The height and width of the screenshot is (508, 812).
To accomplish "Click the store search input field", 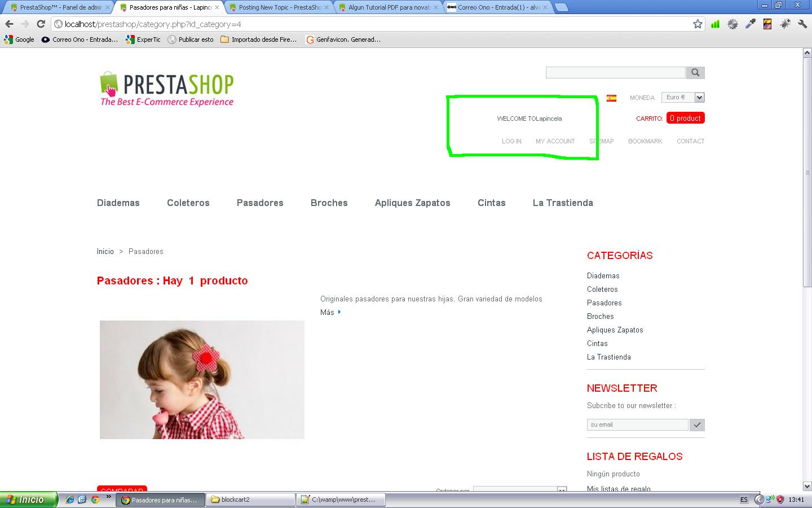I will tap(615, 72).
